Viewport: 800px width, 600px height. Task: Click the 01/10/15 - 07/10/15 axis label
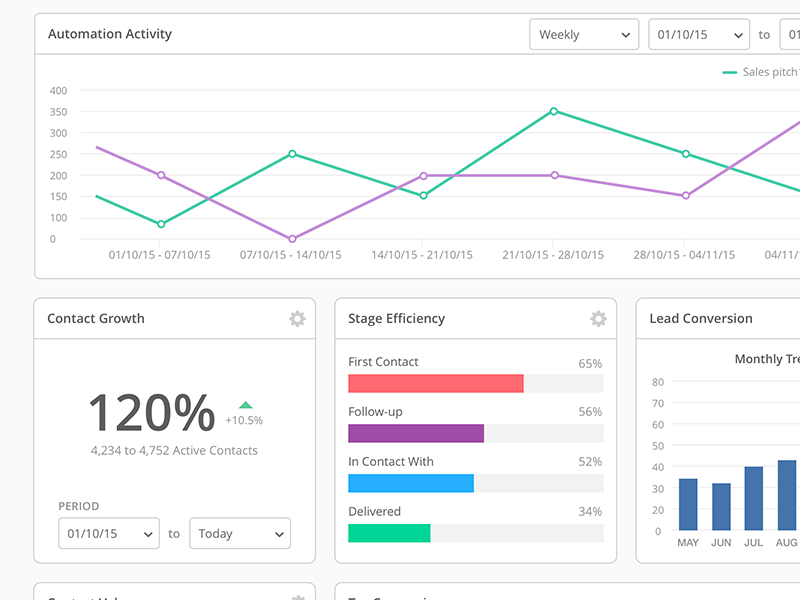(160, 255)
